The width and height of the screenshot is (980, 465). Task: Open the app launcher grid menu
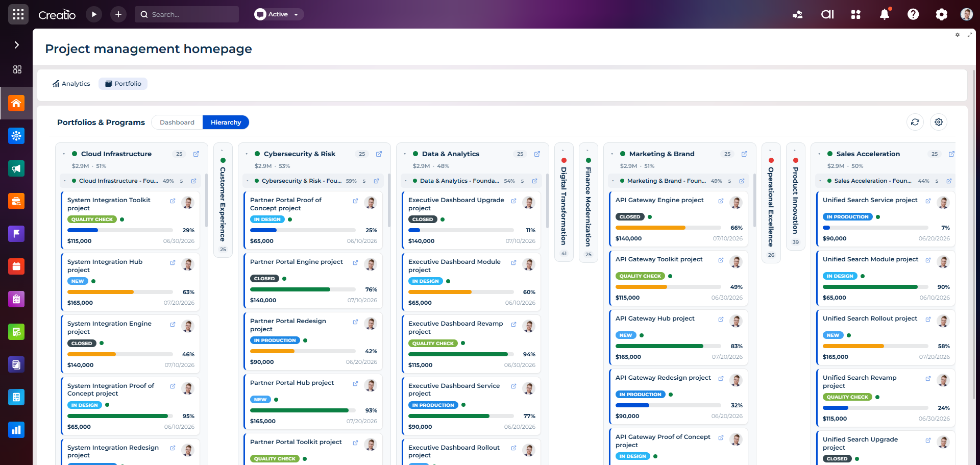pyautogui.click(x=18, y=14)
